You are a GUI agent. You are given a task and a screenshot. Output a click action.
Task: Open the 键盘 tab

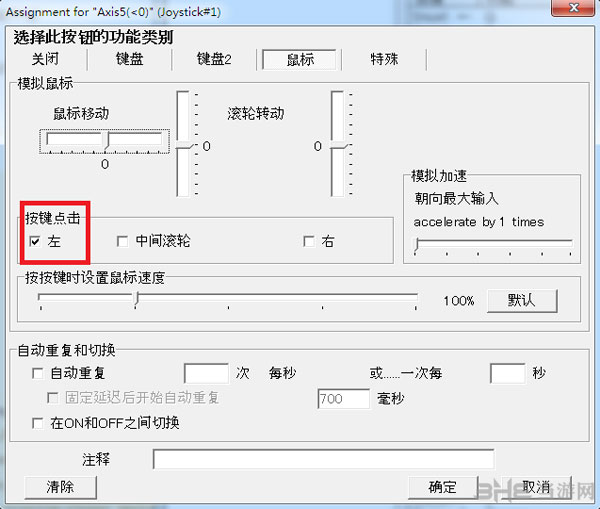point(129,60)
